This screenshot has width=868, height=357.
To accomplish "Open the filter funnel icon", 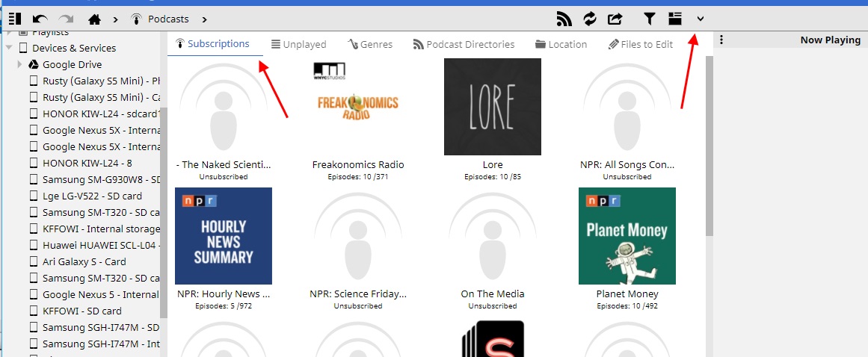I will coord(650,19).
